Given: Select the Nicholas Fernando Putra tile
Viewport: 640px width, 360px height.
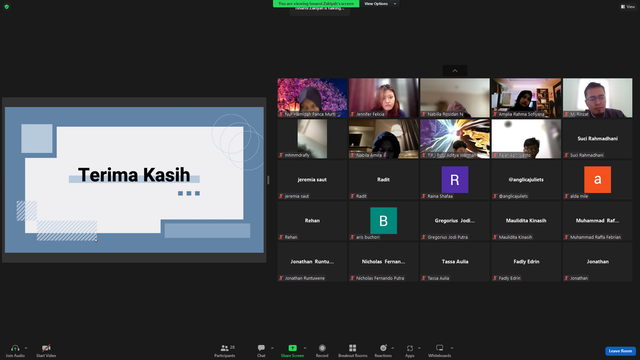Looking at the screenshot, I should tap(384, 262).
